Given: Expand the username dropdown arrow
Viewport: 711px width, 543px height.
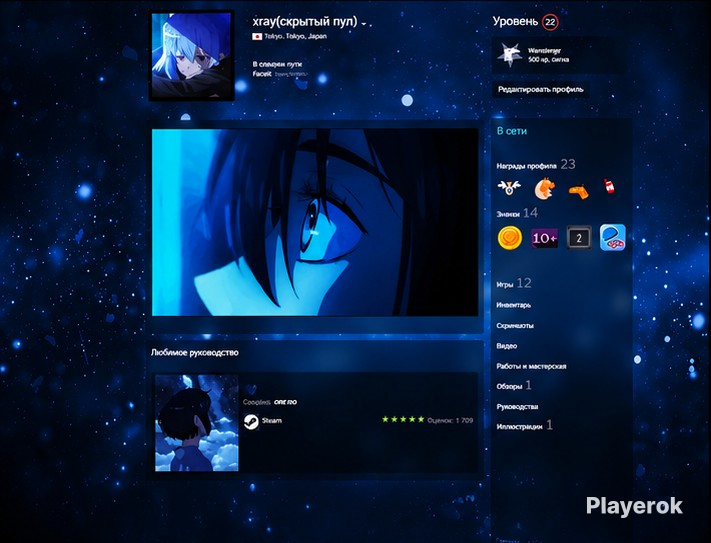Looking at the screenshot, I should click(x=364, y=24).
